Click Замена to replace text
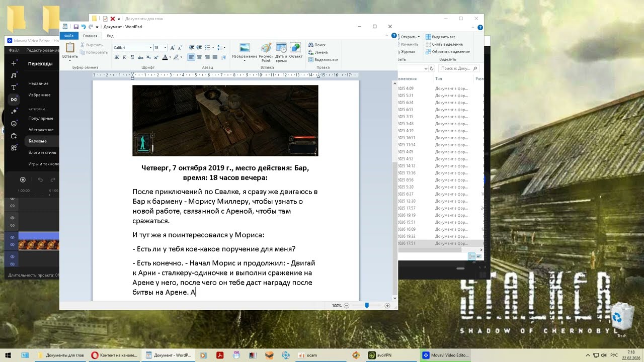This screenshot has width=644, height=362. tap(318, 52)
